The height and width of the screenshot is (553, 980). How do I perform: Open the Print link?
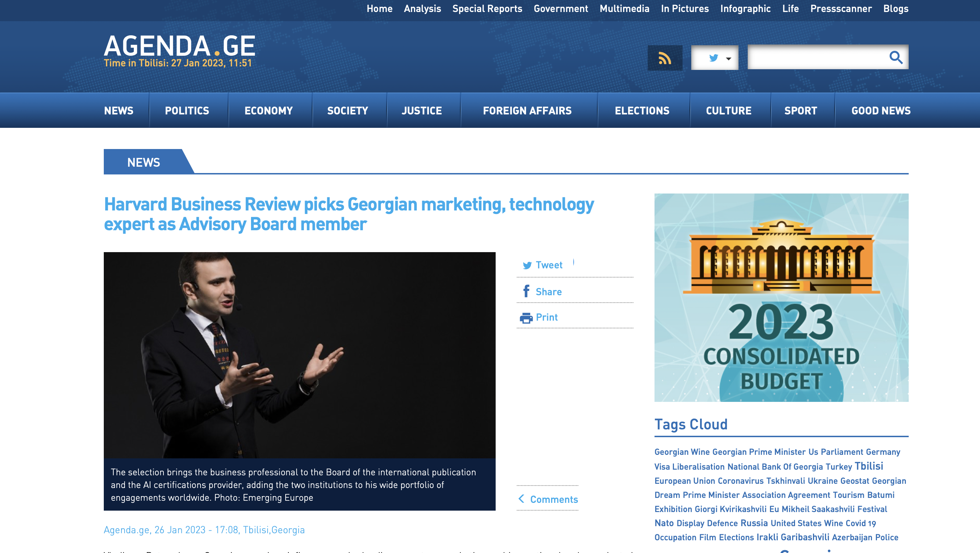click(x=546, y=317)
